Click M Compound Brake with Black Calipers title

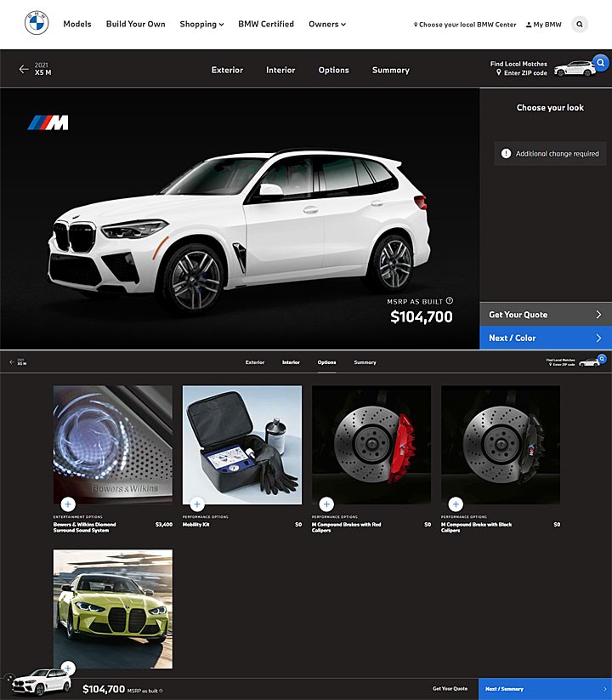pyautogui.click(x=476, y=527)
